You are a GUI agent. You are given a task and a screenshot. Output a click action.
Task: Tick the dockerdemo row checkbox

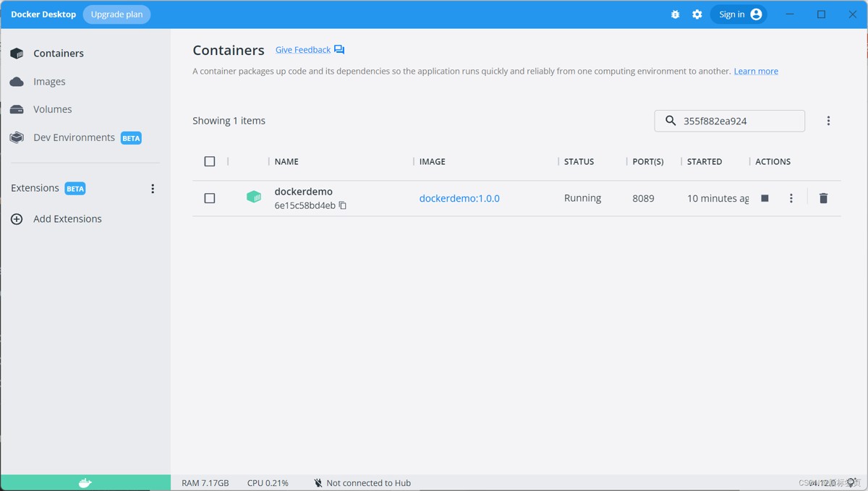(210, 198)
